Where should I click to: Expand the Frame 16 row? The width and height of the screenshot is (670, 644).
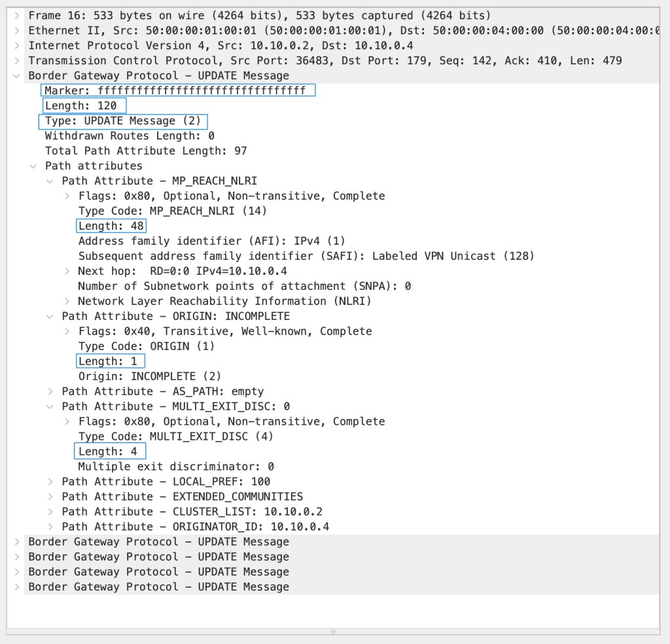click(16, 15)
